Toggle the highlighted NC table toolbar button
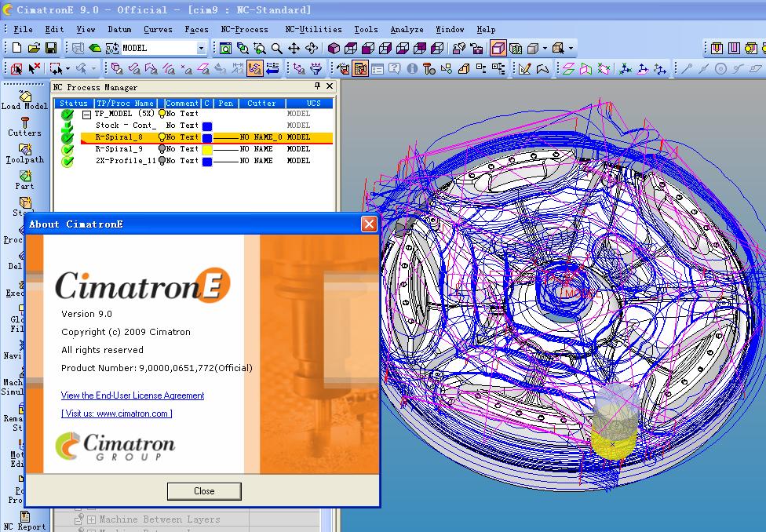The height and width of the screenshot is (532, 766). click(360, 68)
